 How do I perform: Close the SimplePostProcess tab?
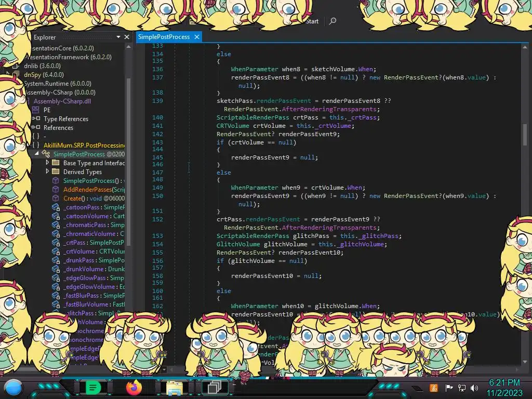point(197,37)
